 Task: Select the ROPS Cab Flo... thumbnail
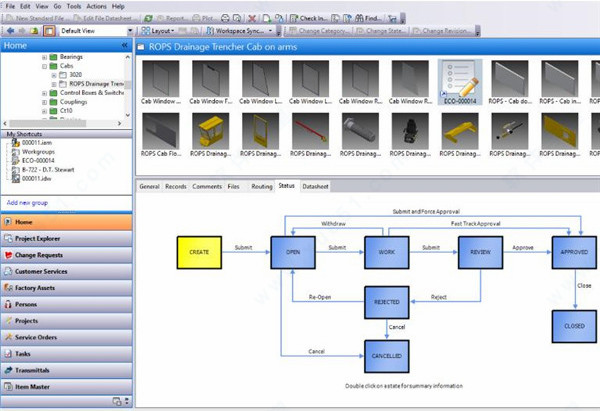(161, 135)
